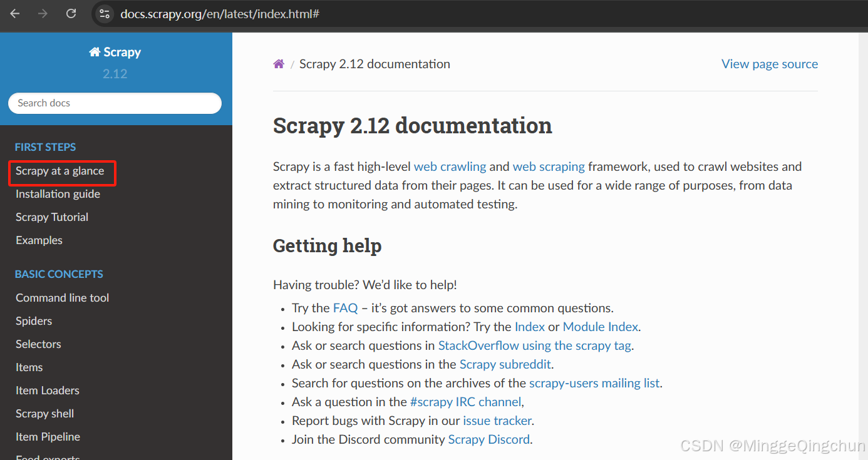Open site information icon in address bar

point(105,13)
